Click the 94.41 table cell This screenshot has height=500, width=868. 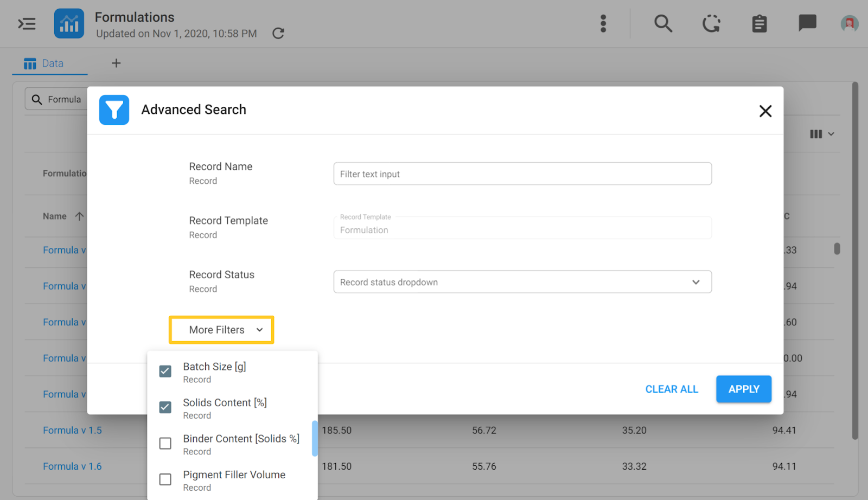(x=784, y=431)
